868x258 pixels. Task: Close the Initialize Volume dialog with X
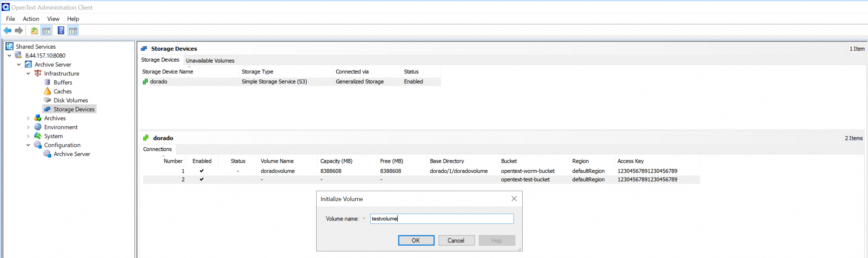point(514,198)
